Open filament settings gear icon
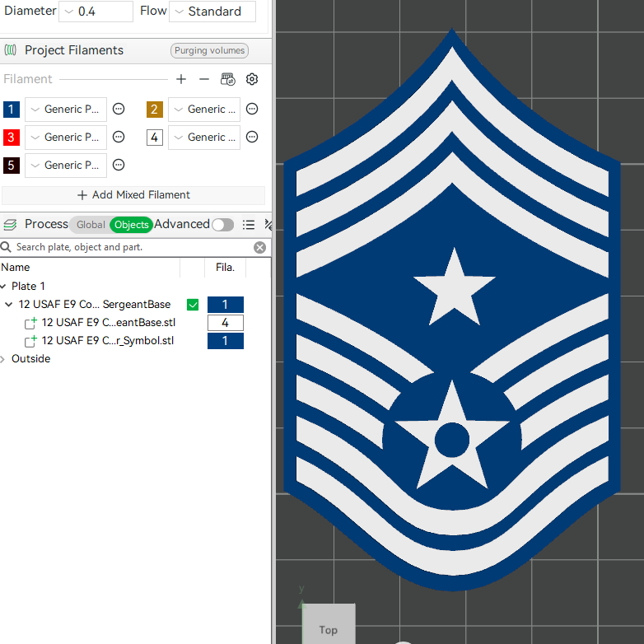The height and width of the screenshot is (644, 644). (x=252, y=79)
